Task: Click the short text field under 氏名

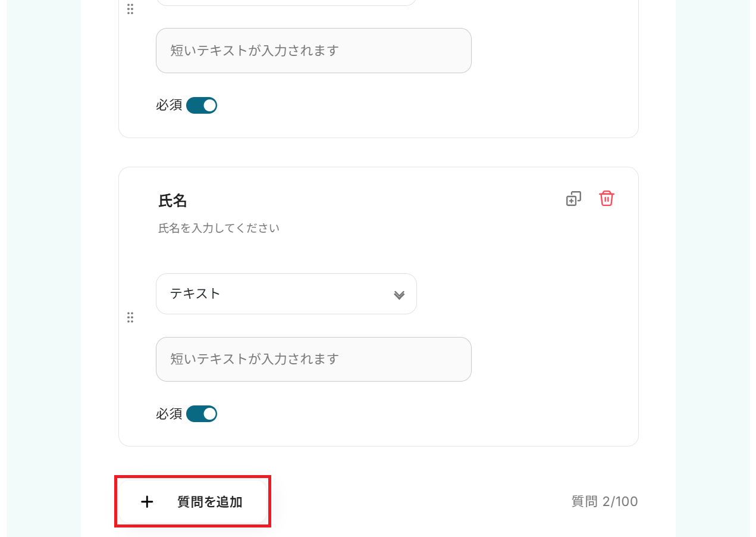Action: (313, 359)
